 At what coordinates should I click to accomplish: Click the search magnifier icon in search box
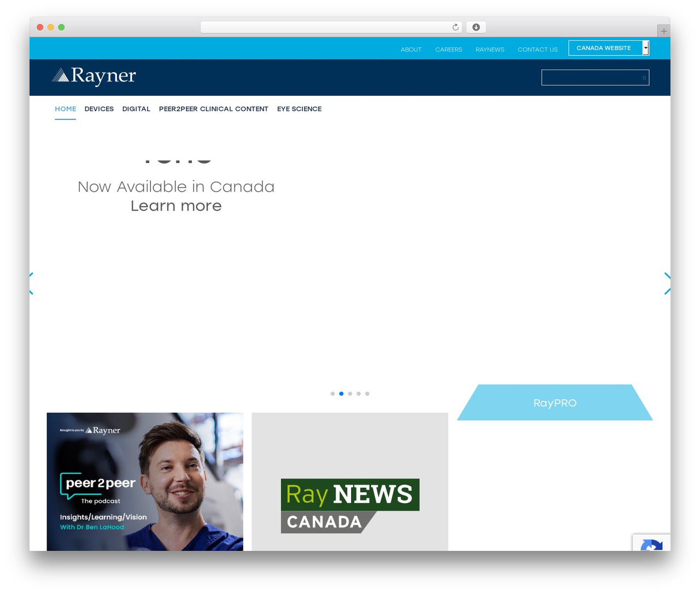click(644, 78)
